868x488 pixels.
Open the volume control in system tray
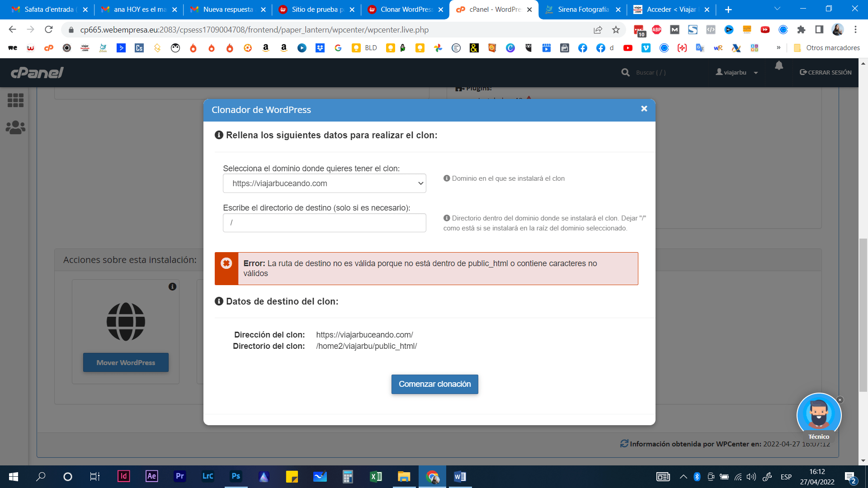(x=751, y=477)
